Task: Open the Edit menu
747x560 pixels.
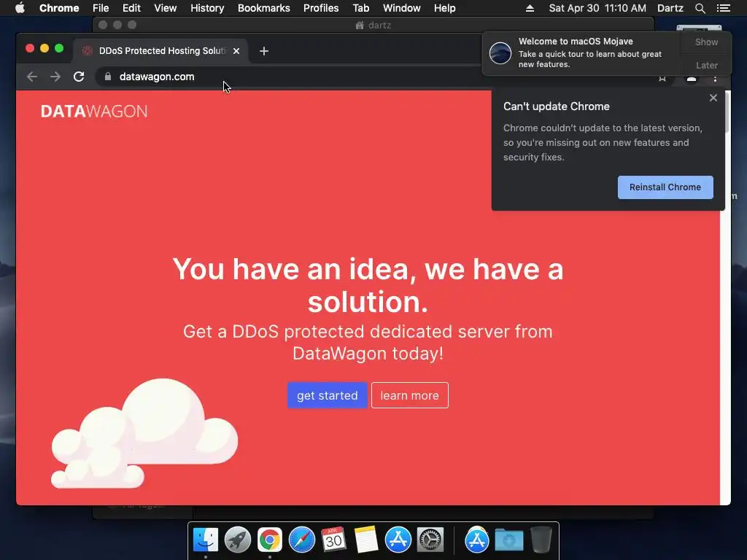Action: point(131,8)
